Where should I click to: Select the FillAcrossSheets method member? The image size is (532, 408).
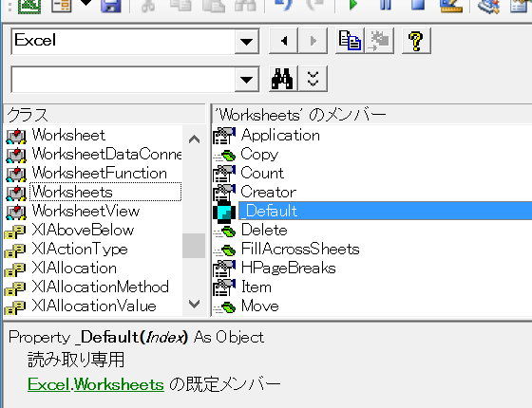click(x=300, y=249)
